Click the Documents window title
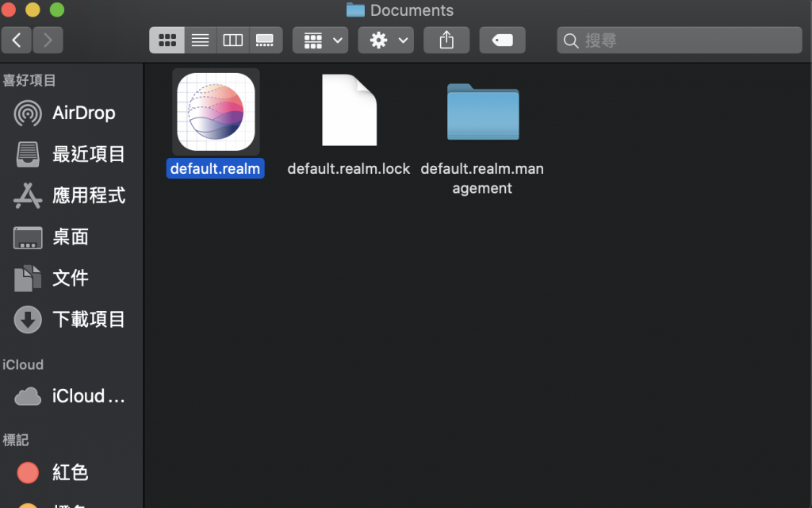 [412, 10]
